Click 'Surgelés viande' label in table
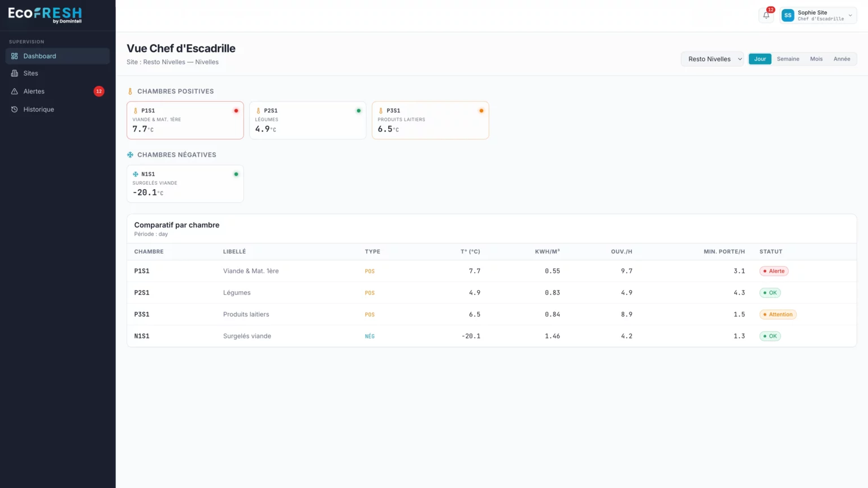The image size is (868, 488). click(247, 336)
